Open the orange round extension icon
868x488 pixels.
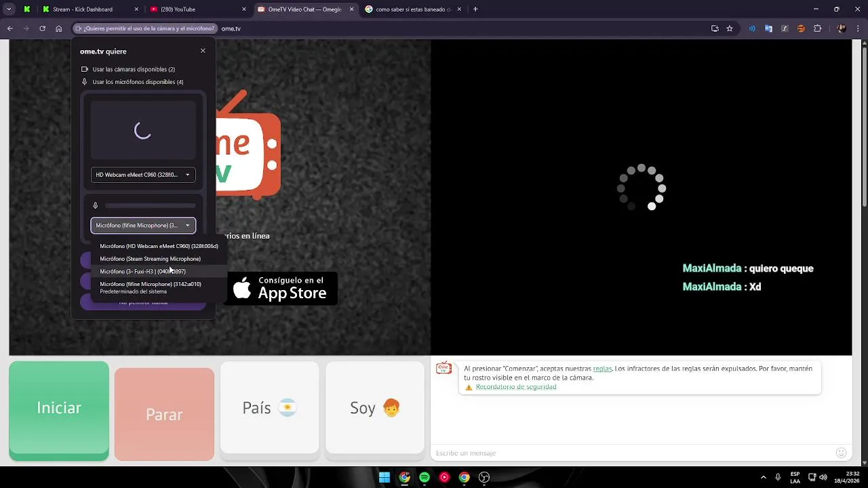click(x=801, y=28)
